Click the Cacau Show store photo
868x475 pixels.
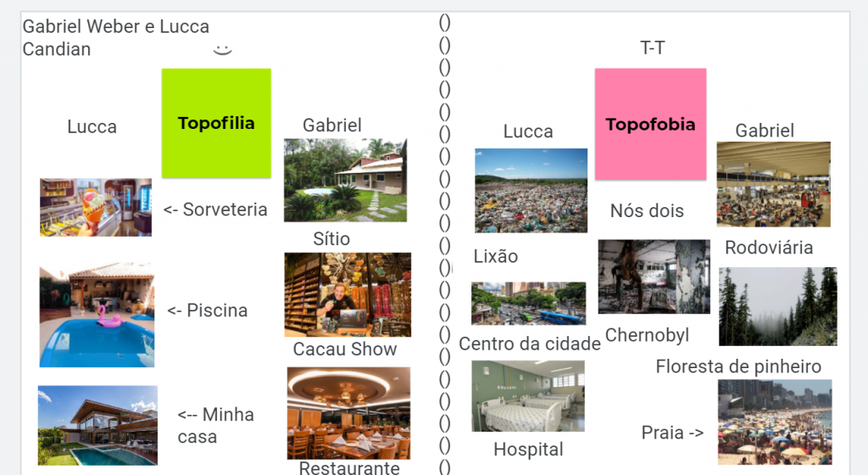pyautogui.click(x=348, y=294)
